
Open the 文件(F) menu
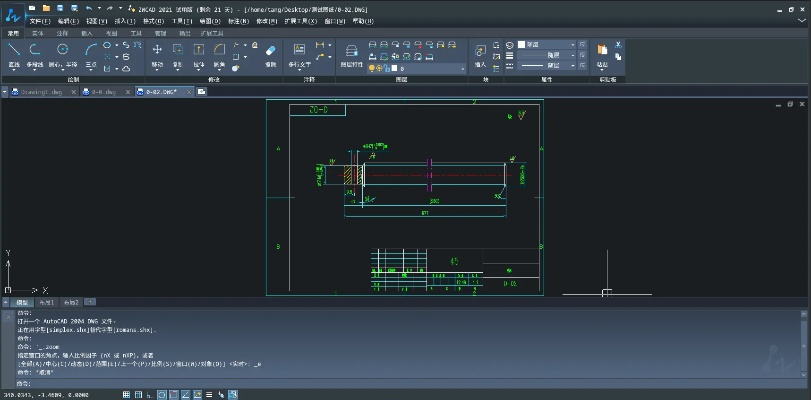coord(39,20)
